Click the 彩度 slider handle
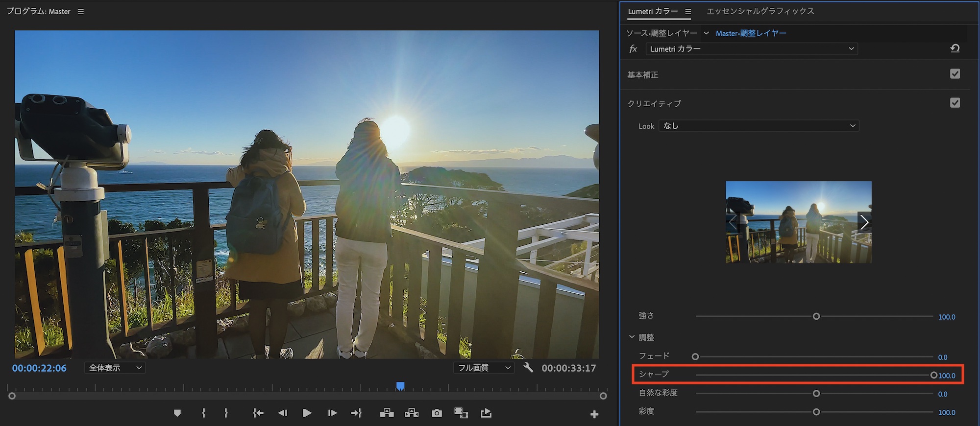The width and height of the screenshot is (980, 426). tap(816, 412)
